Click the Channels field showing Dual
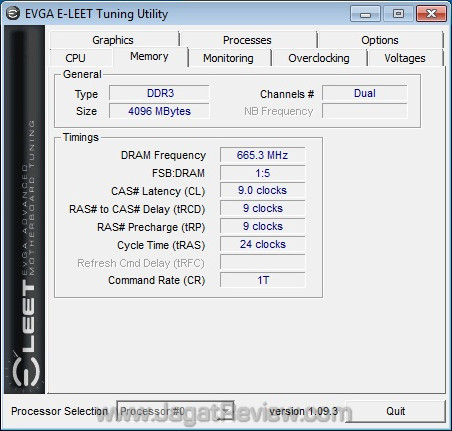Screen dimensions: 452x431 365,93
